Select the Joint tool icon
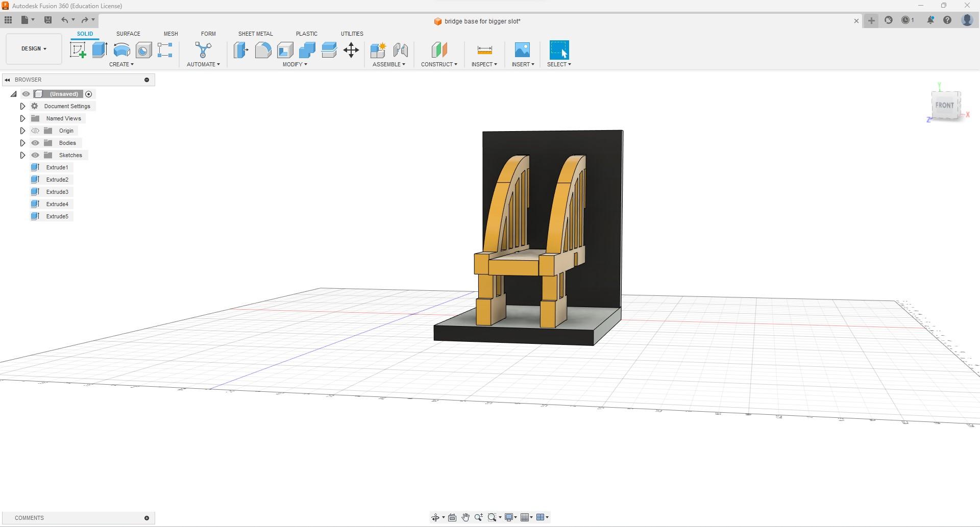This screenshot has height=527, width=980. pos(400,50)
